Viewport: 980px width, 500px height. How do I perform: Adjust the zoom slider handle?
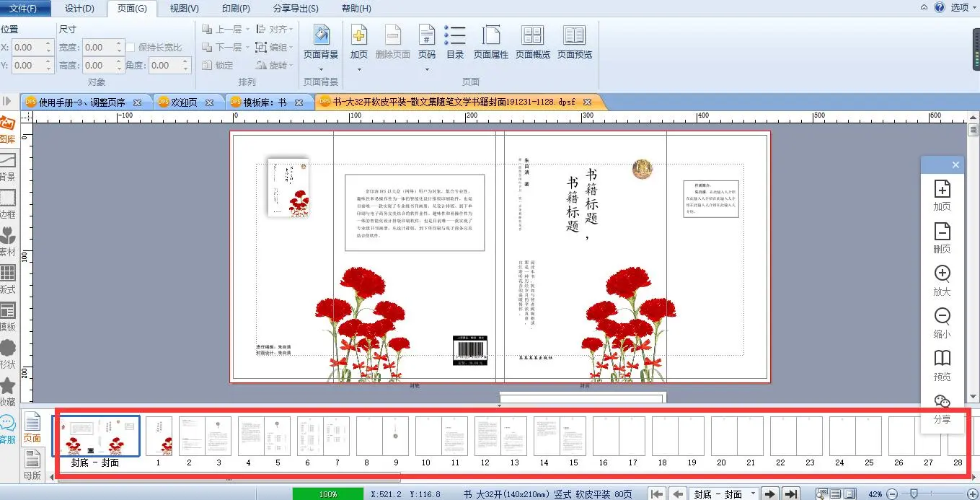[913, 494]
